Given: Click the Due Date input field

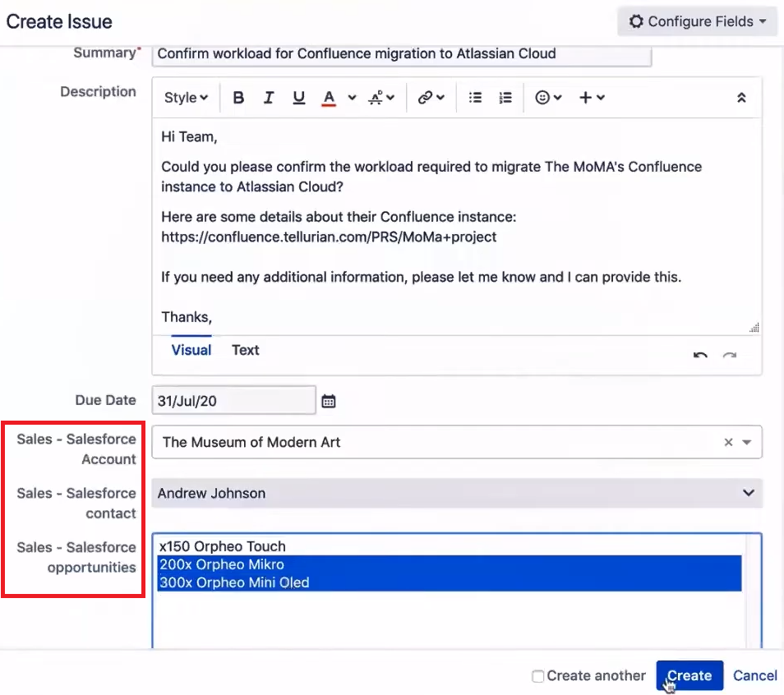Looking at the screenshot, I should 233,401.
